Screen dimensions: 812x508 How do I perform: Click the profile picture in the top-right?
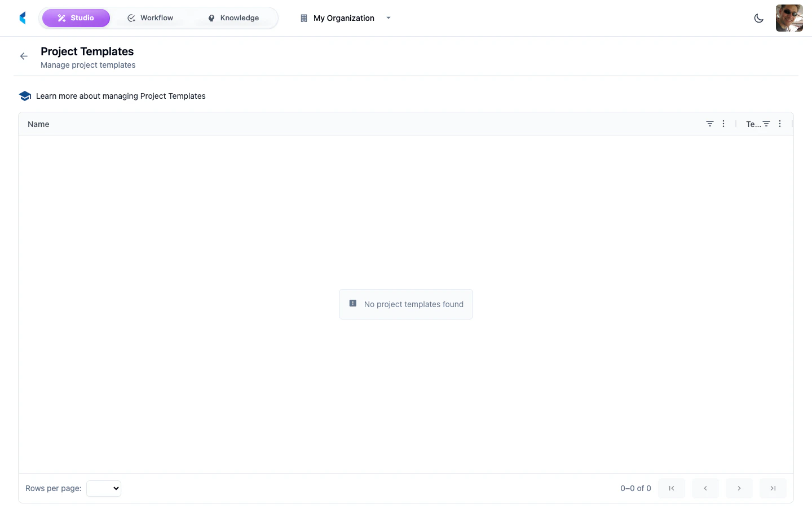pos(789,17)
